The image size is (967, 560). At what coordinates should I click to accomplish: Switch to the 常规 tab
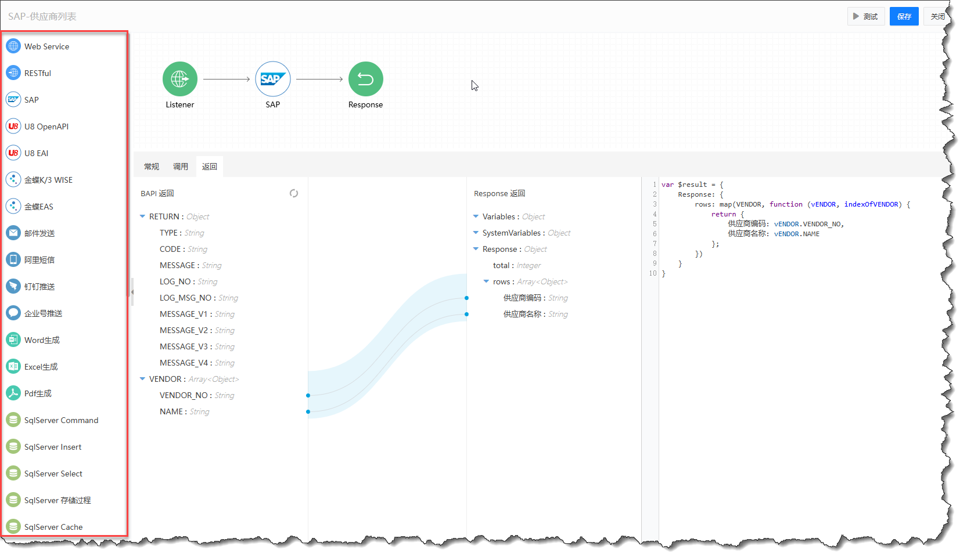152,167
